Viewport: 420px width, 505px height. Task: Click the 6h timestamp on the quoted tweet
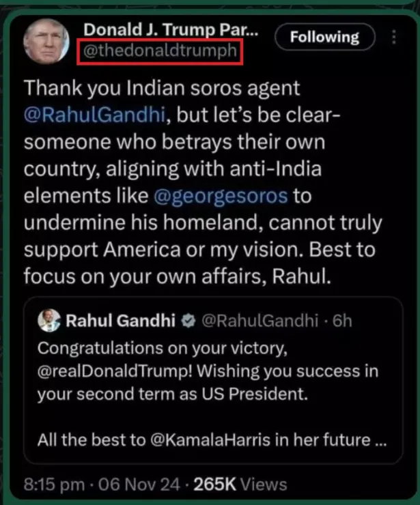[x=341, y=320]
